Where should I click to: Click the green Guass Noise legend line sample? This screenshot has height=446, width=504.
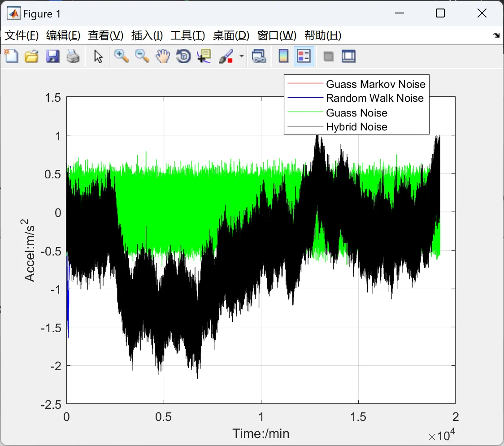coord(305,113)
